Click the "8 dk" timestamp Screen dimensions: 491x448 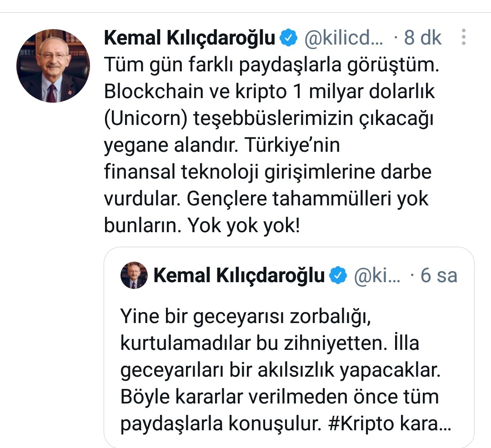pos(422,38)
